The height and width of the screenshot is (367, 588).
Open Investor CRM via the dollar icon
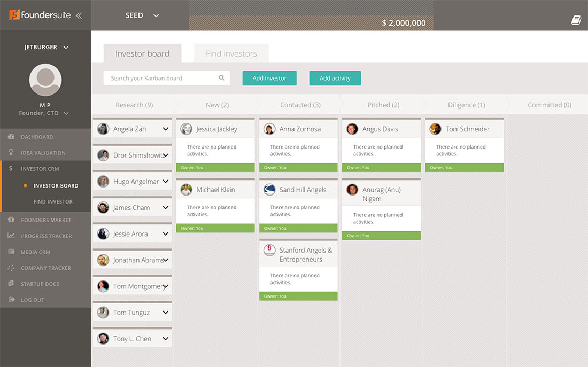coord(11,169)
